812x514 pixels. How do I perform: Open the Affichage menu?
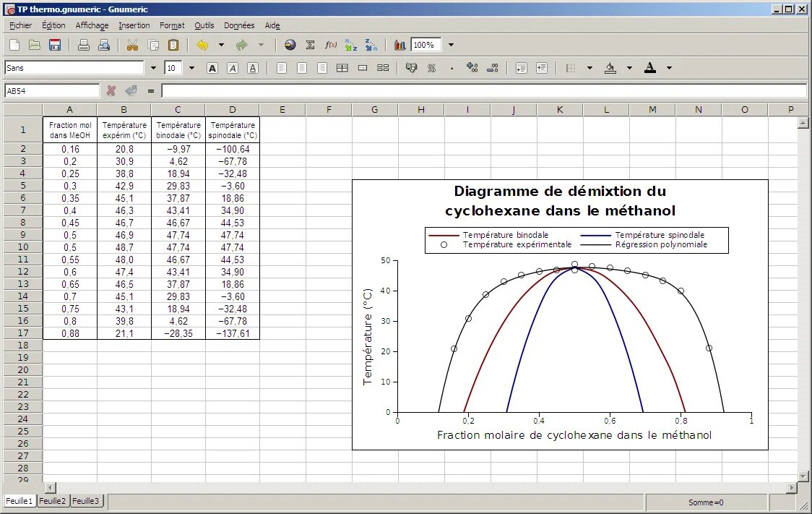pos(92,25)
